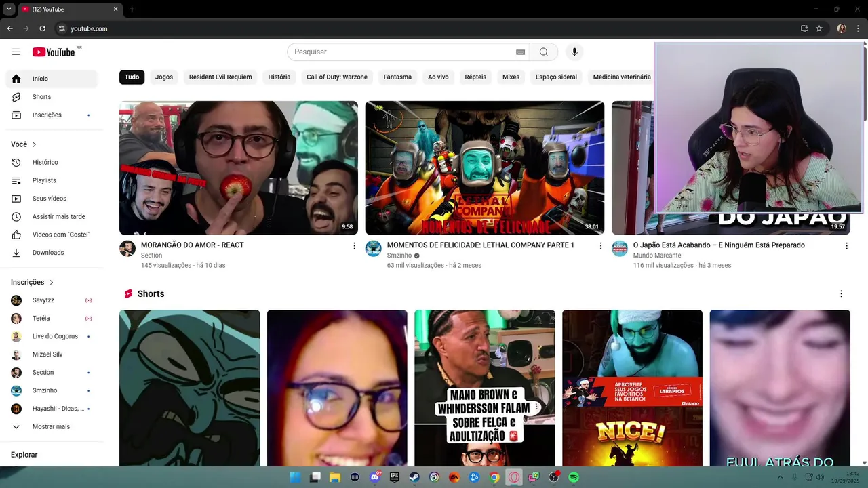
Task: Open Histórico in the sidebar
Action: pos(52,163)
